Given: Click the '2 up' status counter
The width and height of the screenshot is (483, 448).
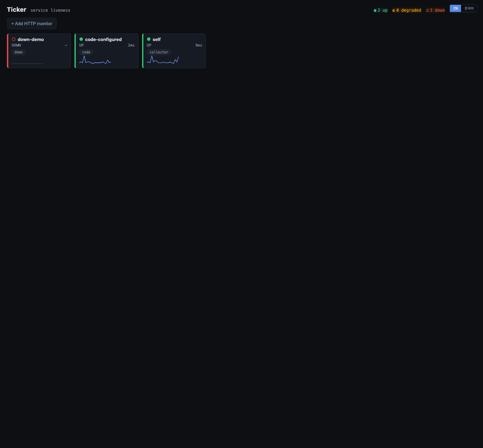Looking at the screenshot, I should coord(381,10).
